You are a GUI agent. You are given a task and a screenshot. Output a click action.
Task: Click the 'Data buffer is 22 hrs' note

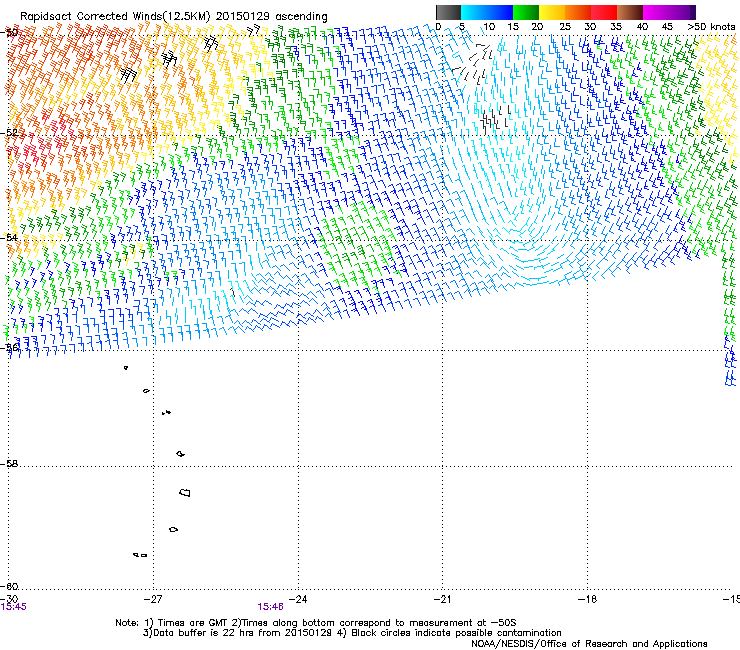point(238,633)
